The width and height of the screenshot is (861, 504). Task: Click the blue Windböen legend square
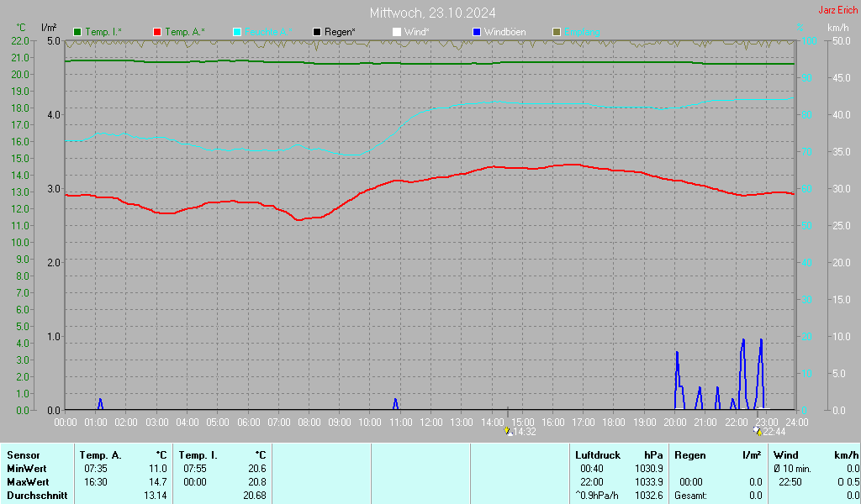477,32
